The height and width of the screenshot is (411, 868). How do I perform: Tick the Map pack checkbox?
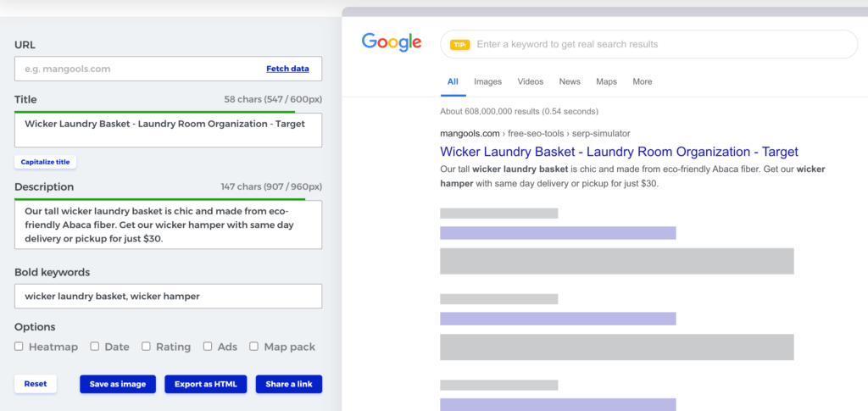[x=254, y=347]
